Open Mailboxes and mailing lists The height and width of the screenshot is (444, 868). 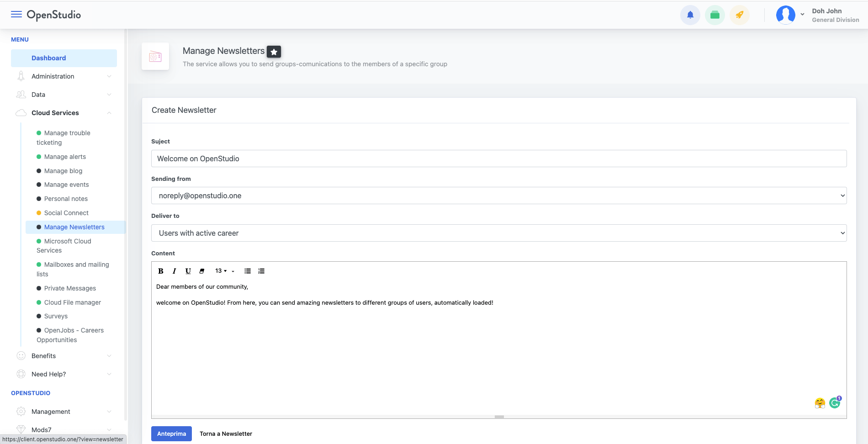point(73,269)
